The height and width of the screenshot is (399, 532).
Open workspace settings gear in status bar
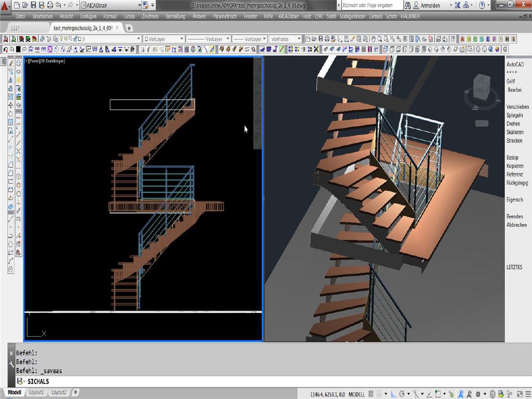(x=477, y=394)
